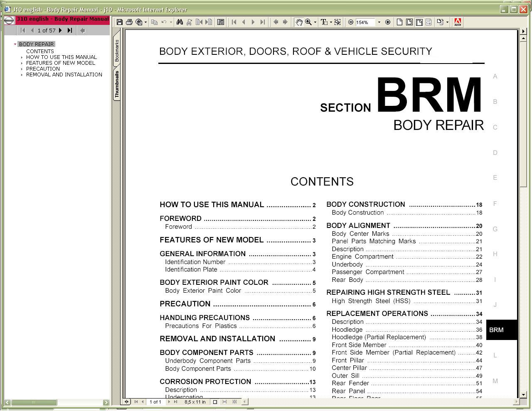The image size is (532, 411).
Task: Open the Rotate View dropdown arrow
Action: 447,22
